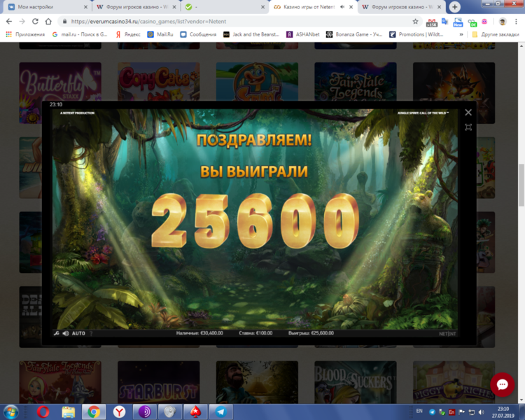The image size is (525, 420).
Task: Open Telegram from the taskbar
Action: click(x=221, y=412)
